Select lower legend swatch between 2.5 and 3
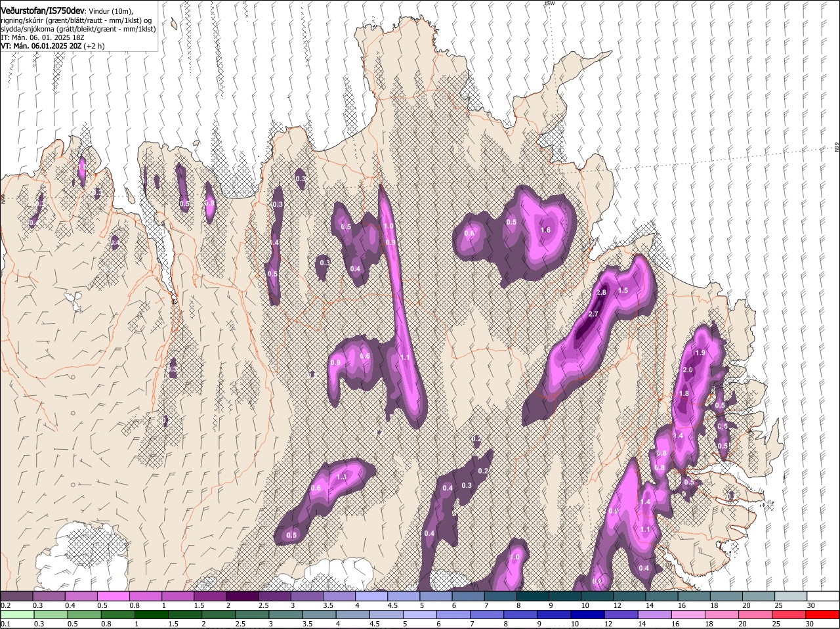This screenshot has height=629, width=840. point(253,615)
